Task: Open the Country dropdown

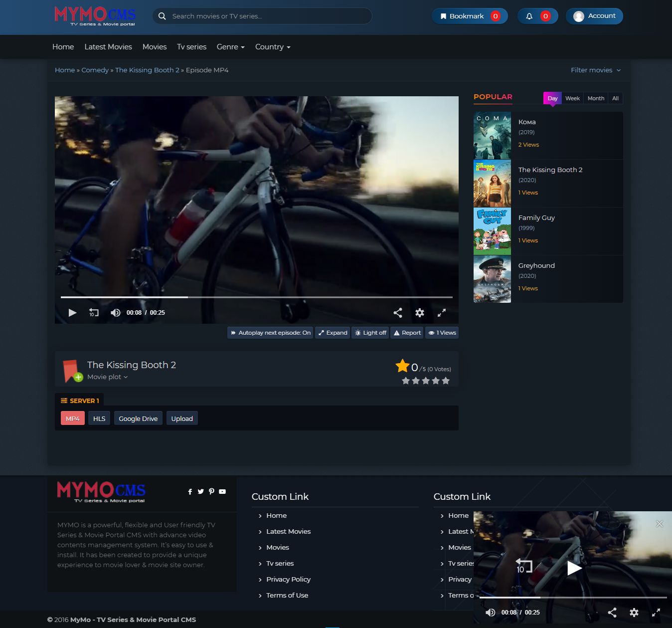Action: click(273, 47)
